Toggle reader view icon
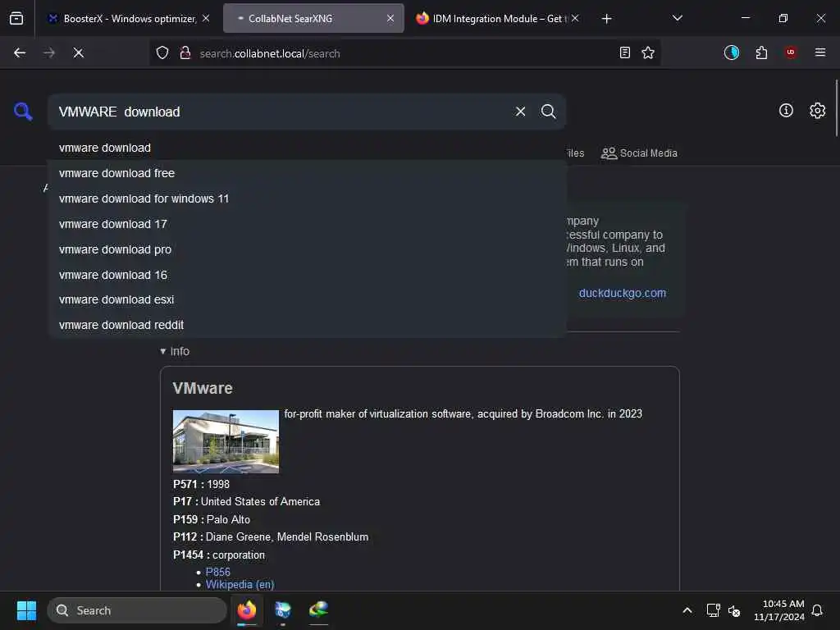840x630 pixels. 624,52
